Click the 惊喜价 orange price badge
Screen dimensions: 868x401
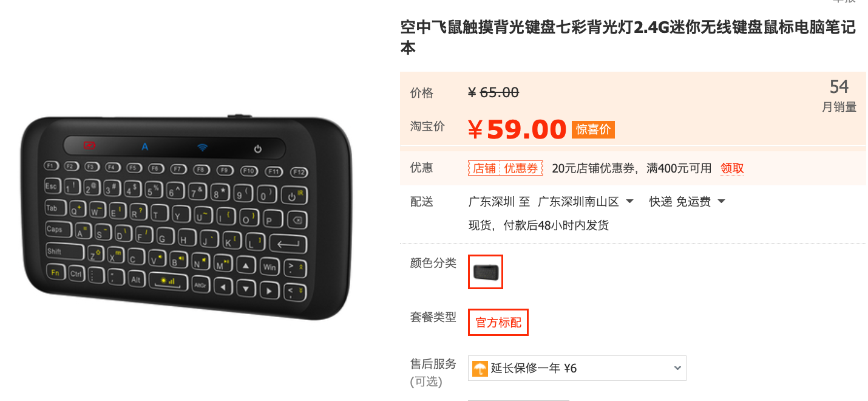593,129
